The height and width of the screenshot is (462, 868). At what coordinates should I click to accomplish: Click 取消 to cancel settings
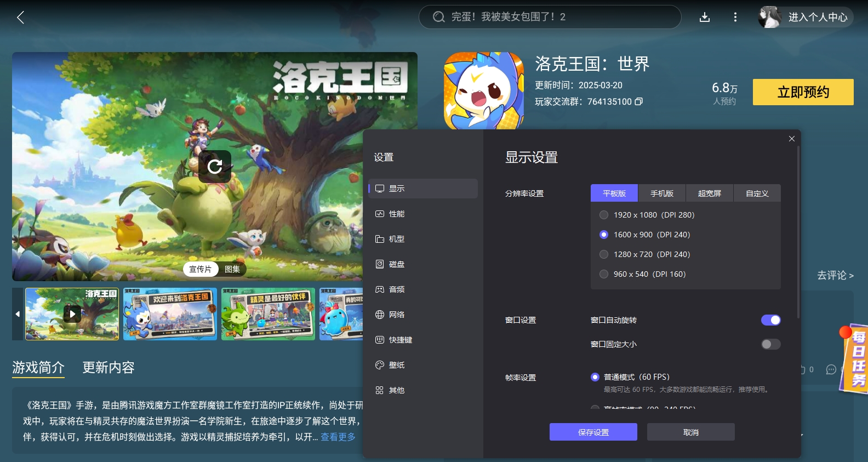pyautogui.click(x=691, y=432)
